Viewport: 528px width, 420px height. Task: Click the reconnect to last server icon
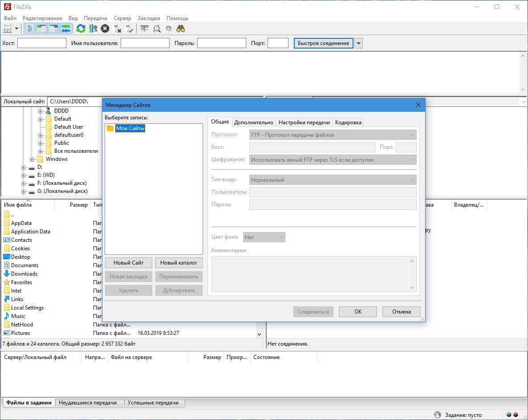coord(129,29)
